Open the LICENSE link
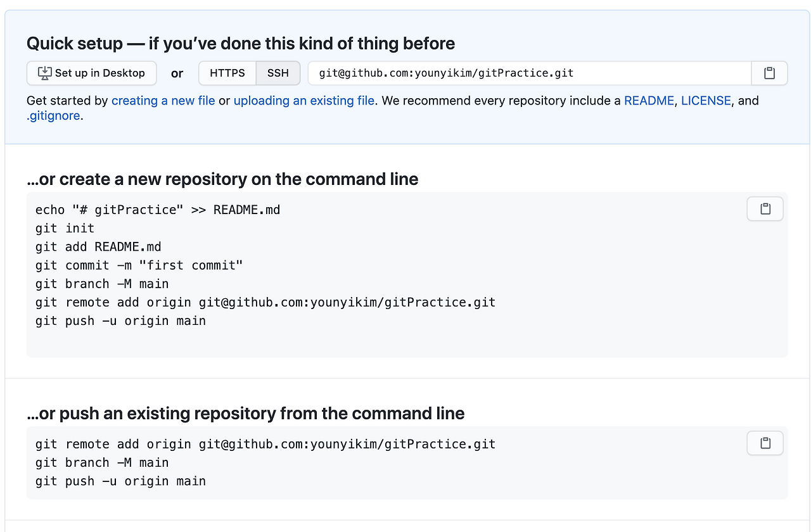The width and height of the screenshot is (811, 532). [706, 101]
